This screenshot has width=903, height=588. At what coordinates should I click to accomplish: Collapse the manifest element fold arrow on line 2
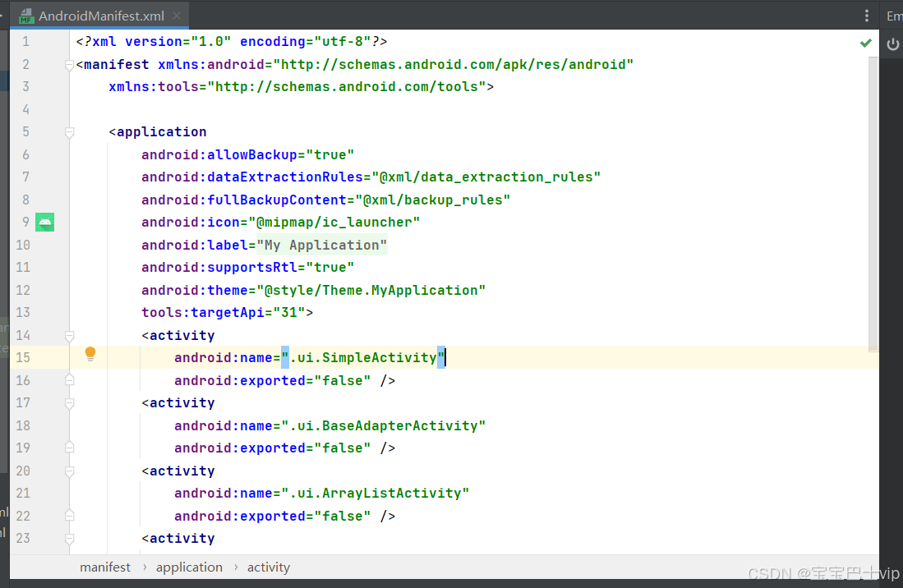(69, 64)
